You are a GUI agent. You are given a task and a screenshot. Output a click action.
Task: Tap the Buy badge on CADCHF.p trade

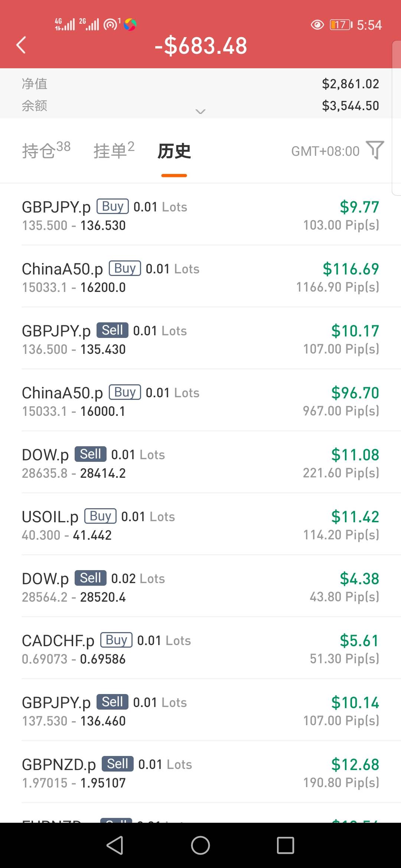tap(116, 640)
